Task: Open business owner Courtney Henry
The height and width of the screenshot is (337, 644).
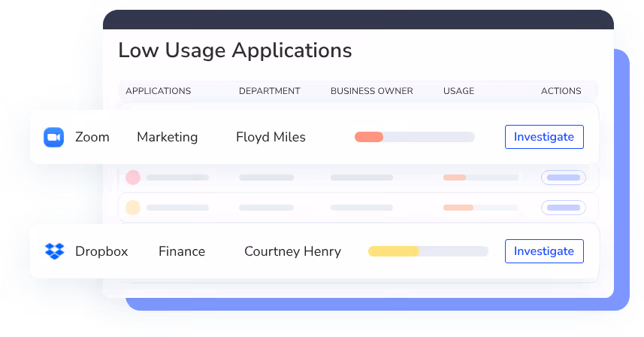Action: (293, 251)
